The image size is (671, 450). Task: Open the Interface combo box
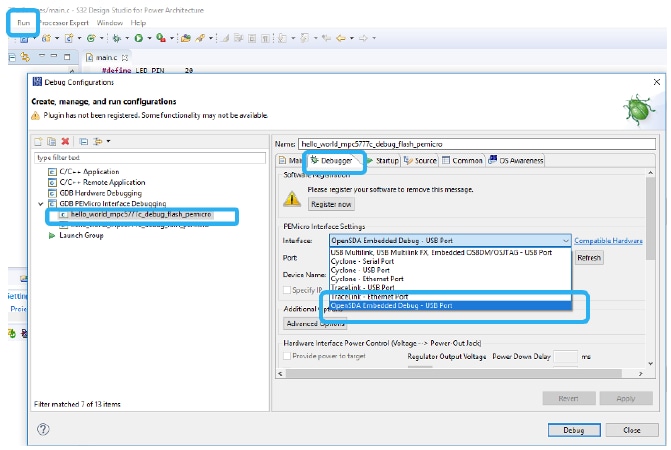pyautogui.click(x=450, y=241)
